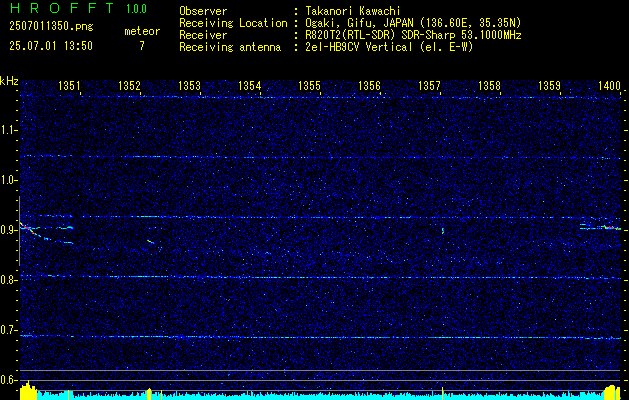Select the file name 2507011350.png
Image resolution: width=629 pixels, height=400 pixels.
pos(51,26)
